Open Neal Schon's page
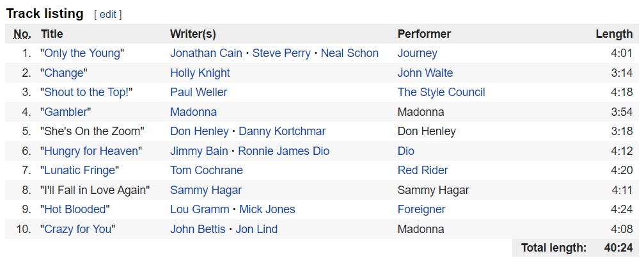 (349, 53)
